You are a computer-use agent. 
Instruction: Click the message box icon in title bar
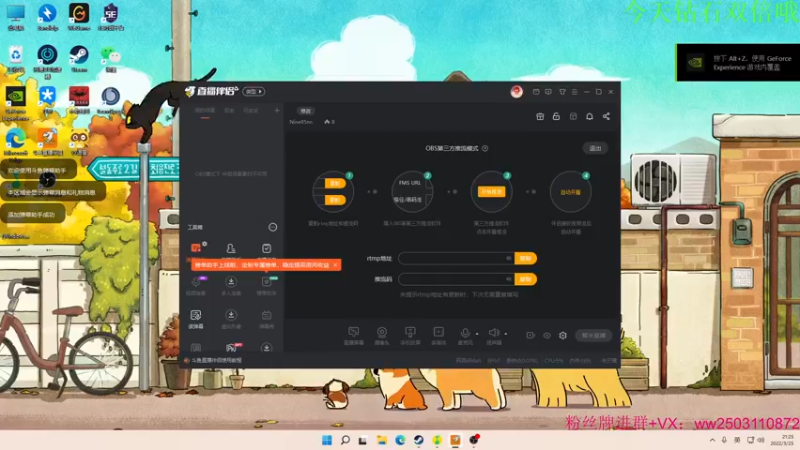tap(536, 92)
